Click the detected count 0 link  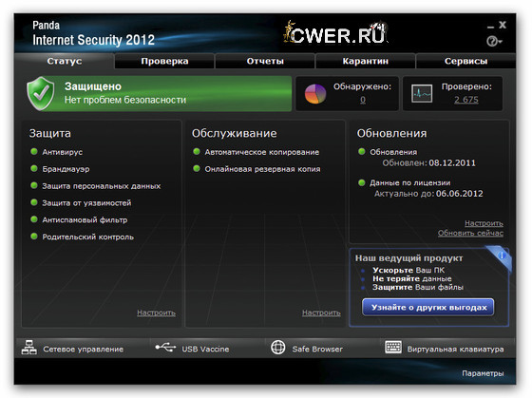pyautogui.click(x=363, y=100)
